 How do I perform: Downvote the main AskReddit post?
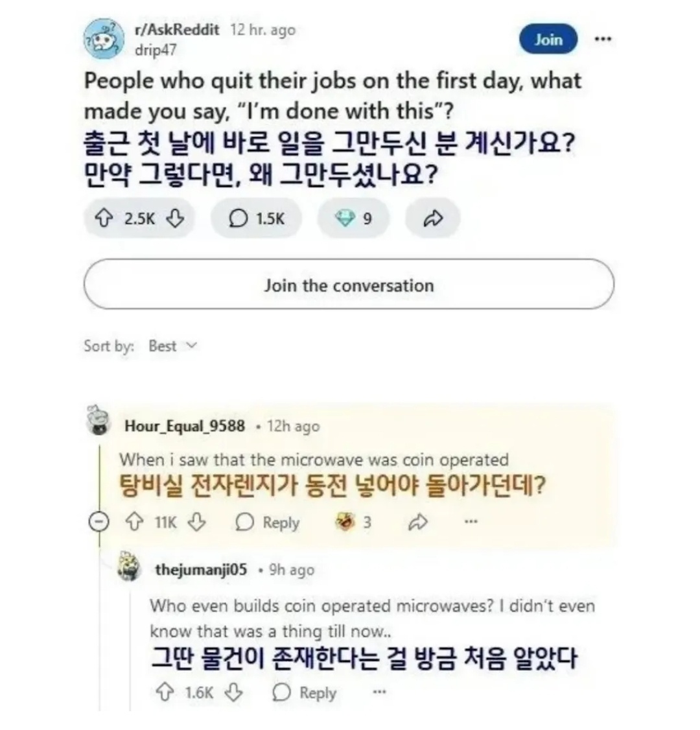[175, 218]
